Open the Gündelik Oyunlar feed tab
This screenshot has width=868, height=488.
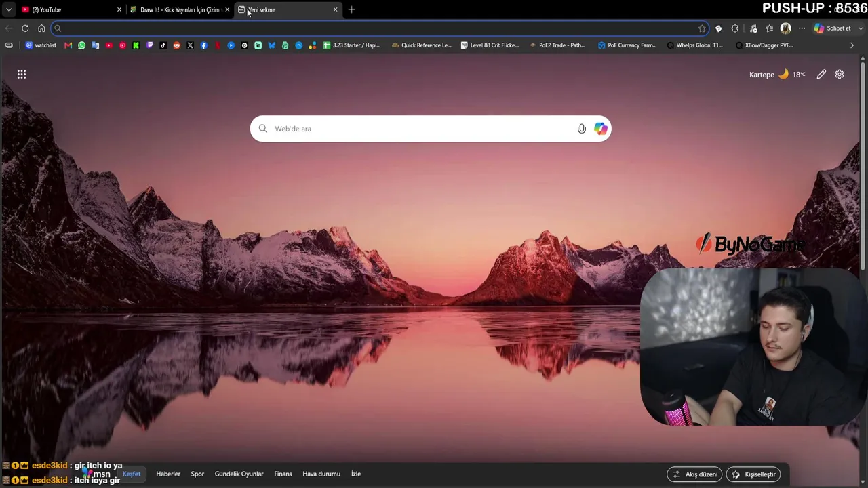(239, 474)
